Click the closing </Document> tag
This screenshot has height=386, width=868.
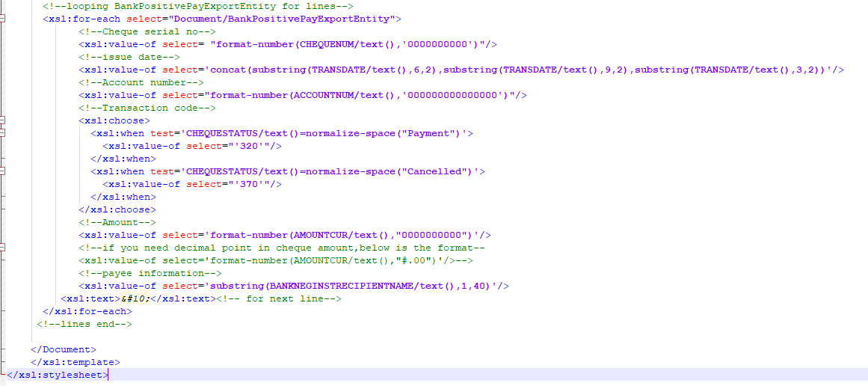64,349
